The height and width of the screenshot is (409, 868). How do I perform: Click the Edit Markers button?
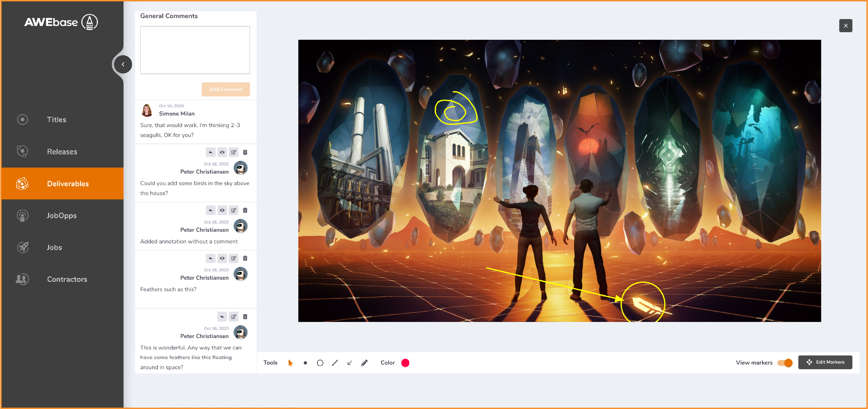point(825,362)
